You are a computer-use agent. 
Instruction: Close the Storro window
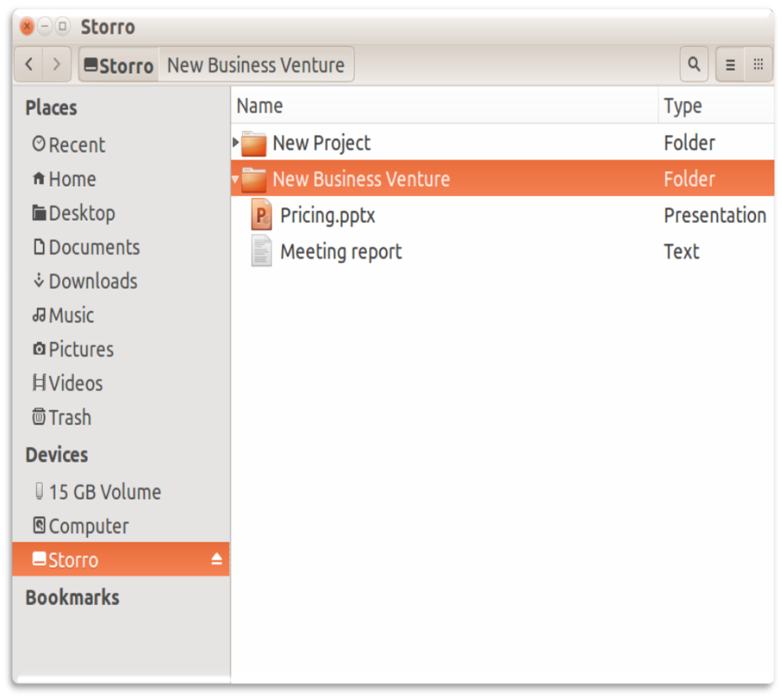(x=28, y=26)
